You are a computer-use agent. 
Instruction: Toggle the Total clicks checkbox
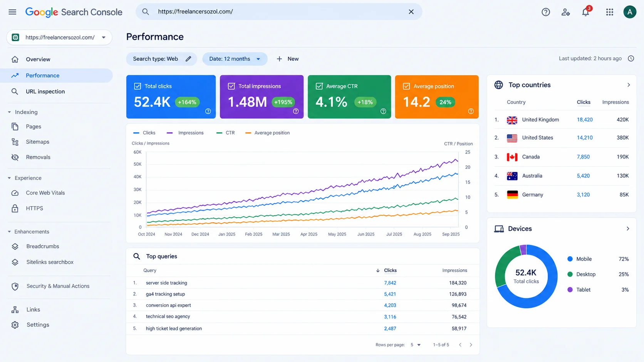click(138, 86)
